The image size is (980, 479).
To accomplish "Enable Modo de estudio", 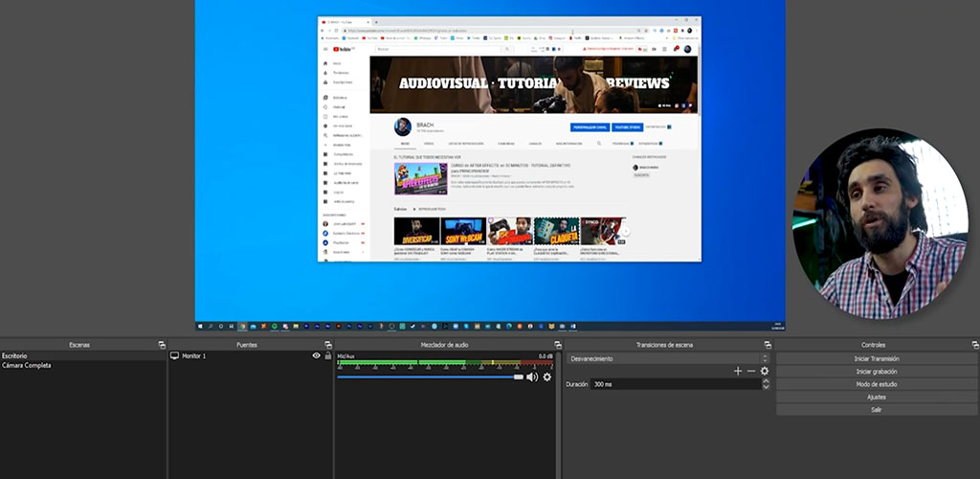I will tap(876, 384).
